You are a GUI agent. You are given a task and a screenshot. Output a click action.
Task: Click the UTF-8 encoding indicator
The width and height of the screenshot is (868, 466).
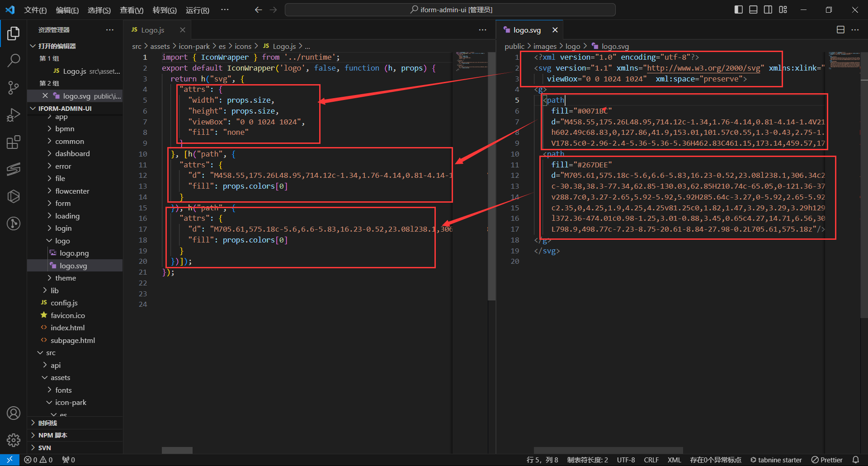coord(626,460)
